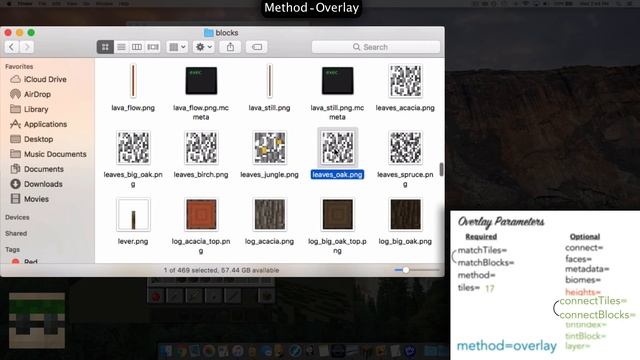The width and height of the screenshot is (640, 360).
Task: Select the leaves_acacia.png thumbnail
Action: tap(405, 81)
